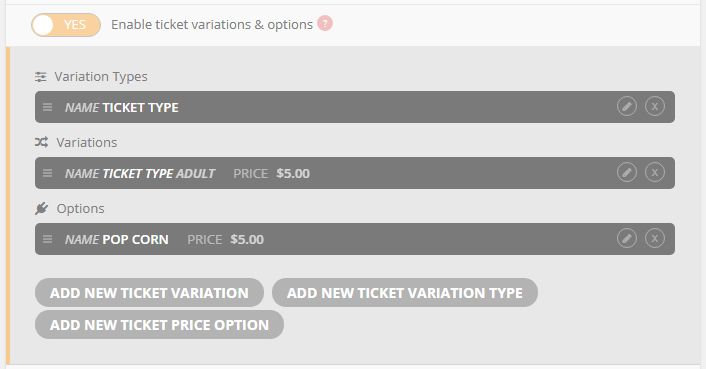Click the Variation Types sliders icon
Image resolution: width=706 pixels, height=369 pixels.
pos(41,77)
